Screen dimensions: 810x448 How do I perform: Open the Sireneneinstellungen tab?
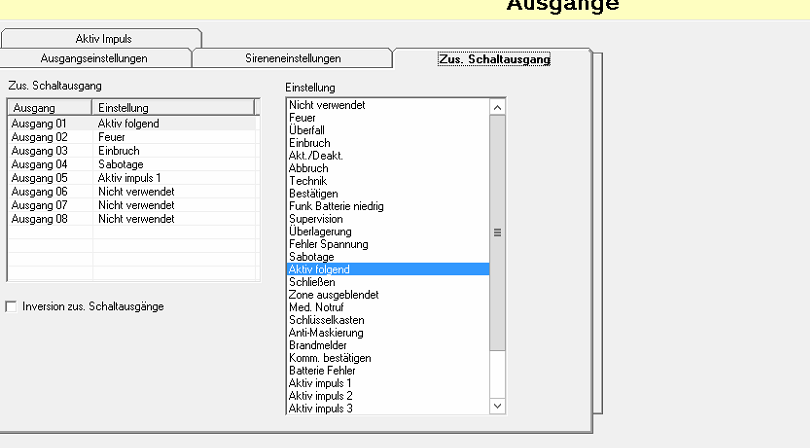292,58
